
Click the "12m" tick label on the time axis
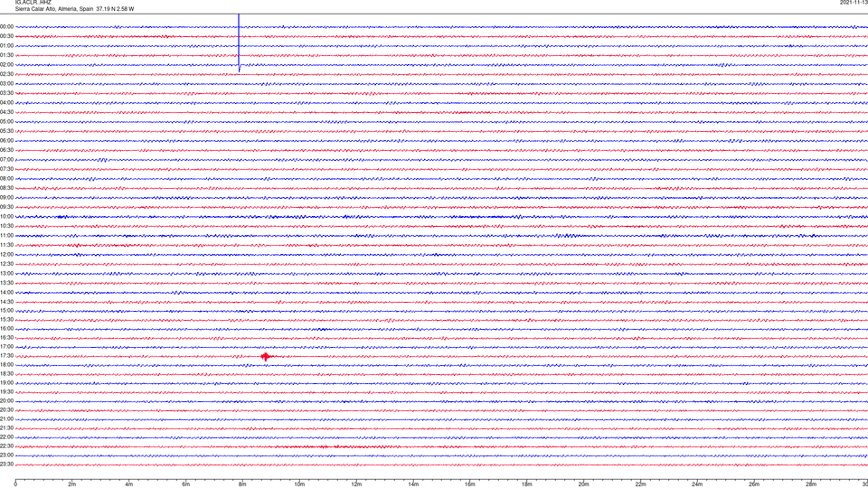(x=356, y=484)
